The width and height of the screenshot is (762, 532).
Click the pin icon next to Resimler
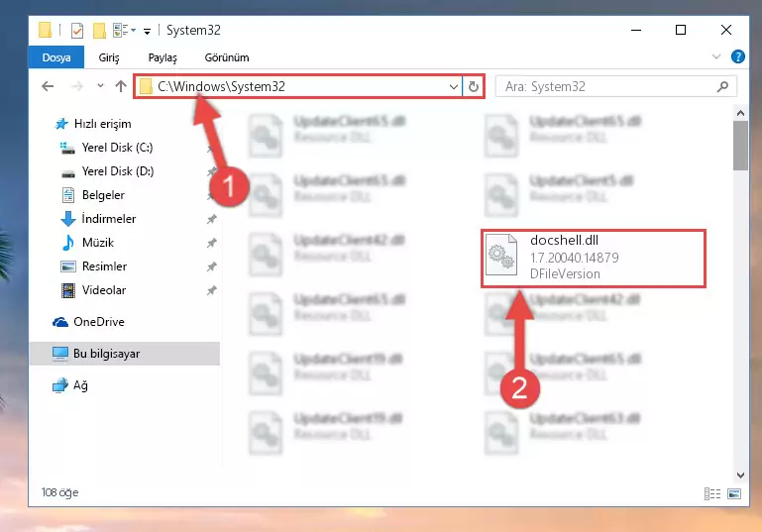(211, 266)
